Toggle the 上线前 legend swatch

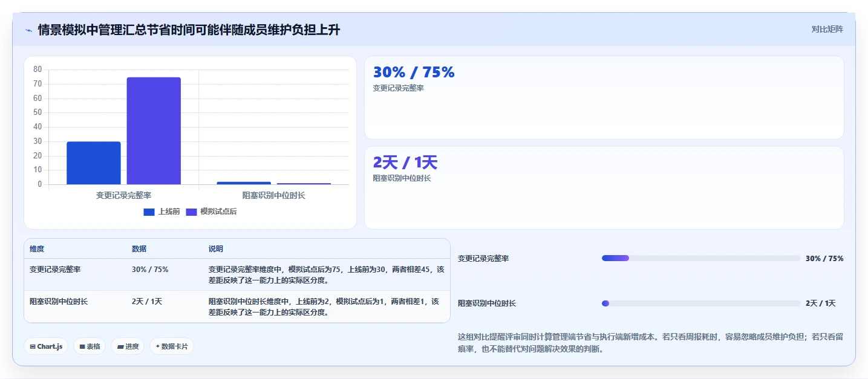149,212
